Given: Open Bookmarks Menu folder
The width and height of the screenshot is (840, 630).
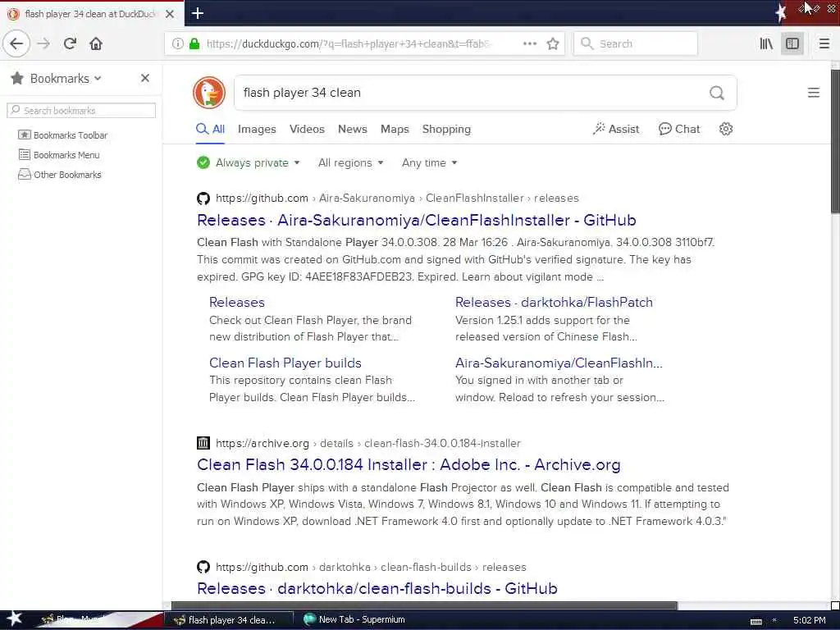Looking at the screenshot, I should (59, 155).
